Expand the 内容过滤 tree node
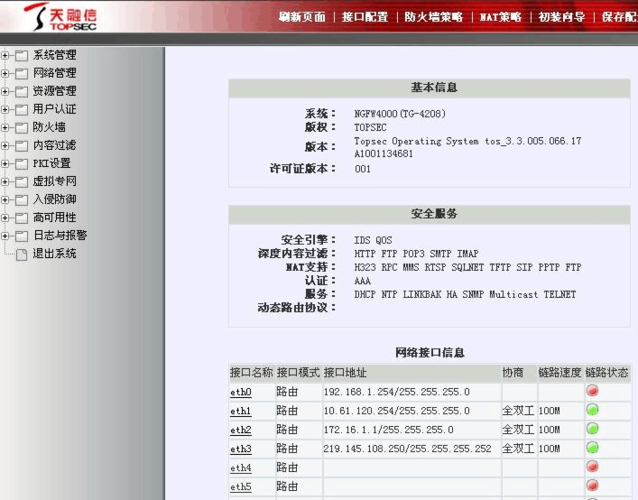 5,145
